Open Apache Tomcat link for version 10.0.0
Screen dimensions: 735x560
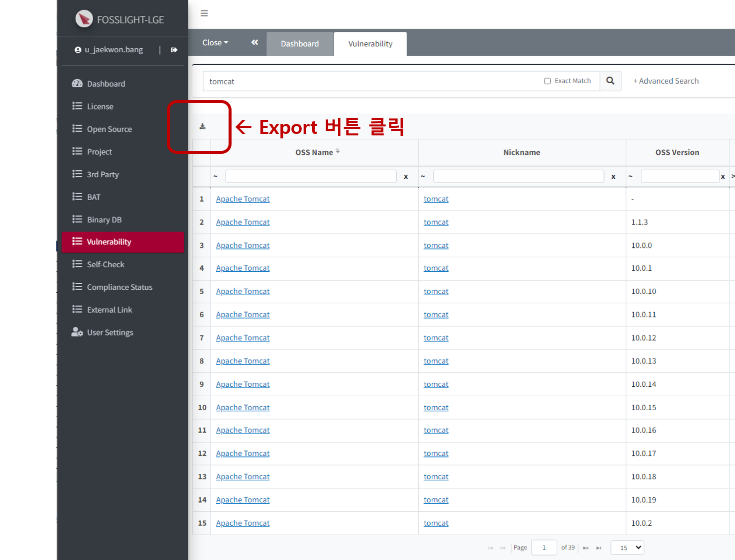(x=243, y=245)
